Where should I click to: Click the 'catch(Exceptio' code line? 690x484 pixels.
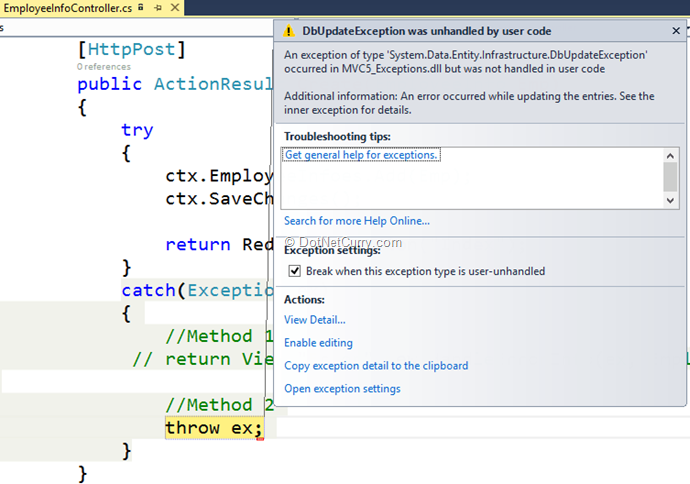pos(197,290)
